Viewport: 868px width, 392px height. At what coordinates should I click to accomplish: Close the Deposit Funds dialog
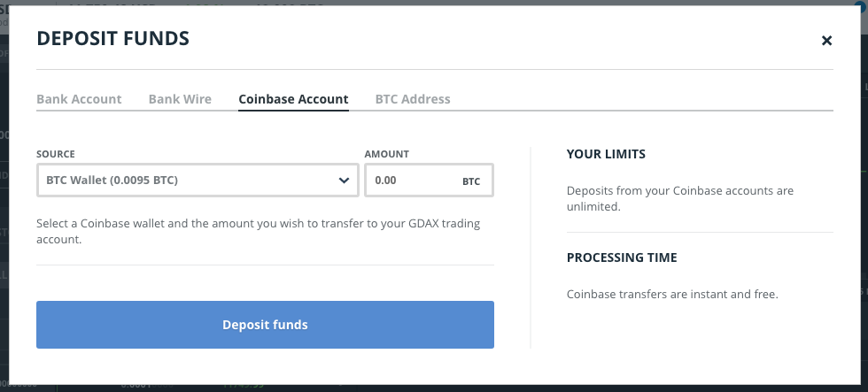[826, 40]
